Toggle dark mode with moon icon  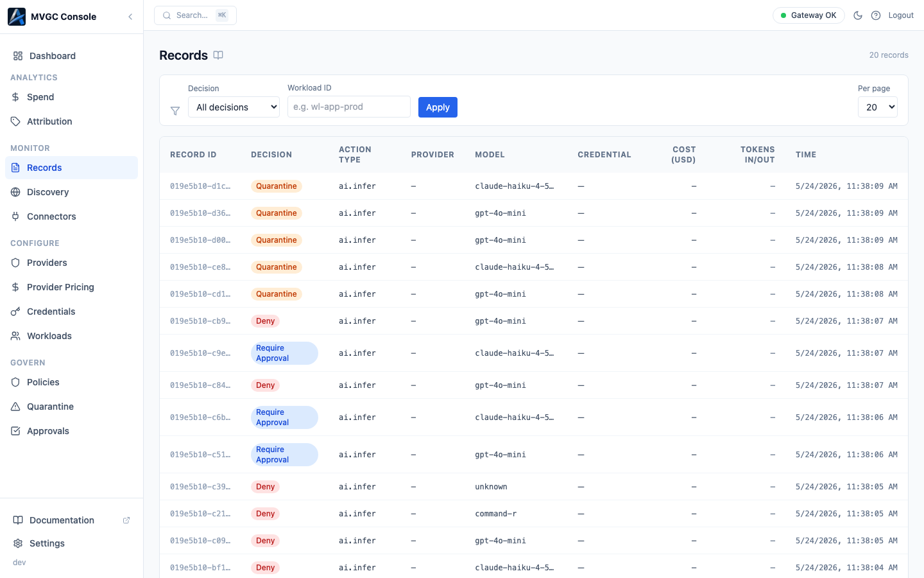point(858,15)
